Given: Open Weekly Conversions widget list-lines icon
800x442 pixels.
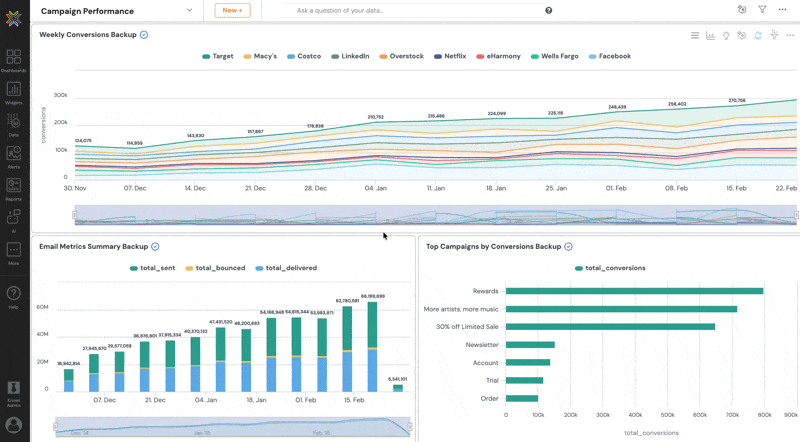Looking at the screenshot, I should 694,35.
